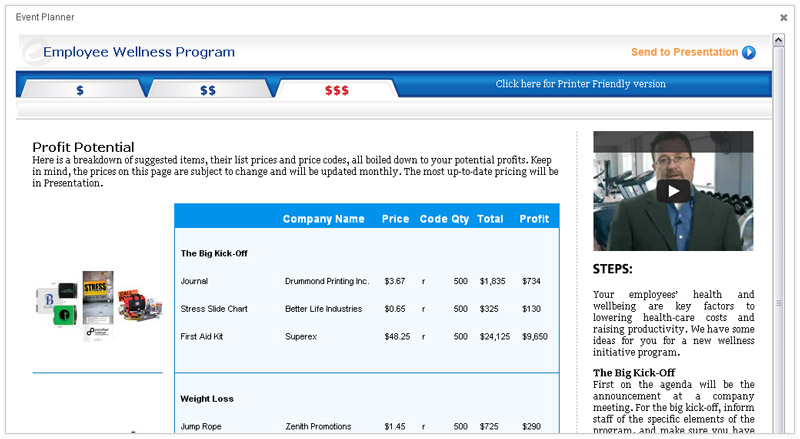Click the Profit column header
This screenshot has height=439, width=800.
pos(534,219)
